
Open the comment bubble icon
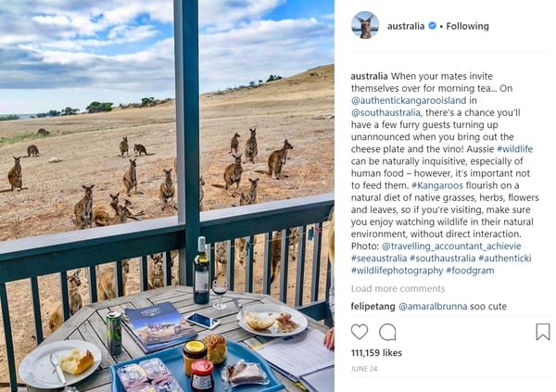387,332
